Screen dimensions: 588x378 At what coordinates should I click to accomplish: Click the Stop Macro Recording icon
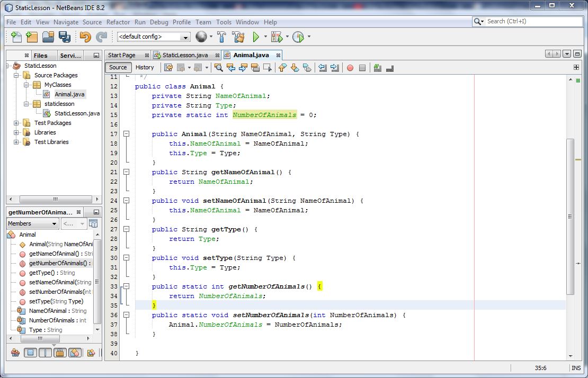click(x=362, y=68)
